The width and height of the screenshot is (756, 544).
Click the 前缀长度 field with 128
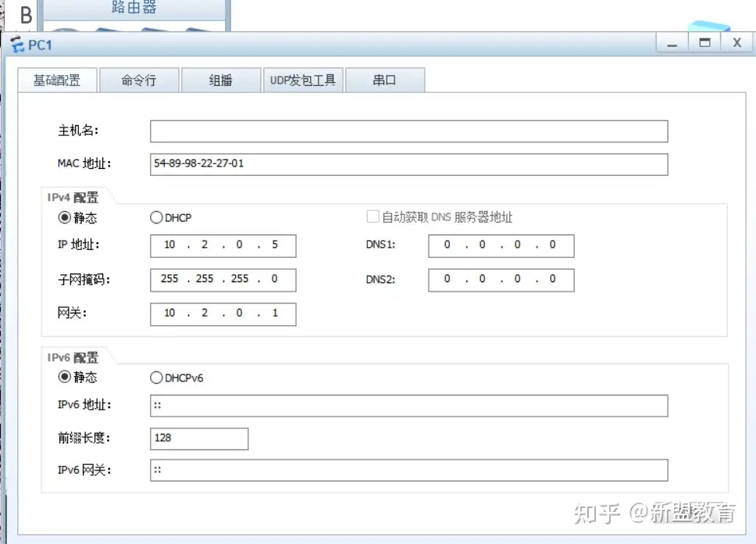pos(199,438)
